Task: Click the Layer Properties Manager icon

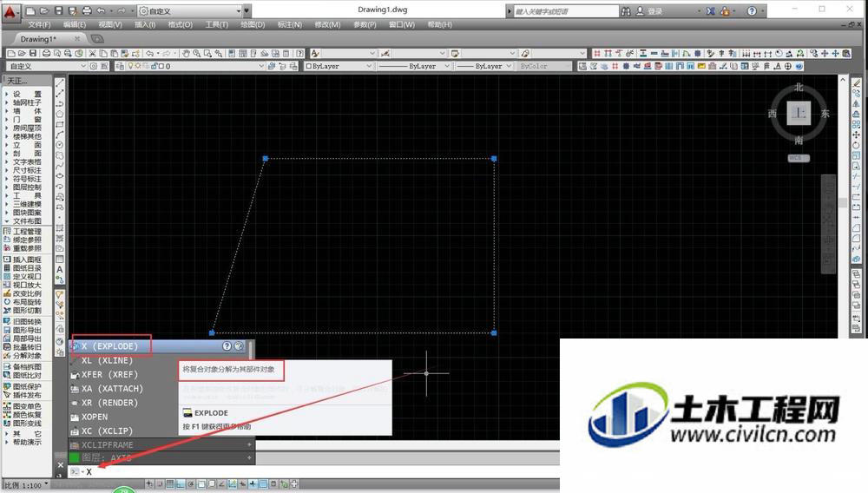Action: pos(120,66)
